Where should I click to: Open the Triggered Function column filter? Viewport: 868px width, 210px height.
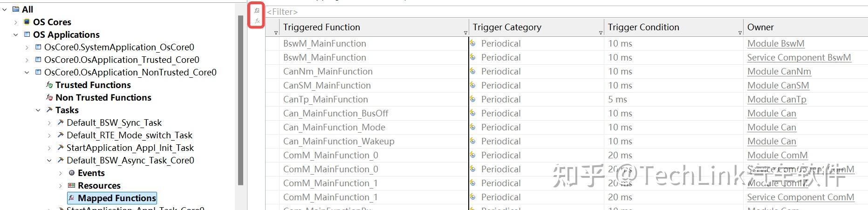click(276, 33)
